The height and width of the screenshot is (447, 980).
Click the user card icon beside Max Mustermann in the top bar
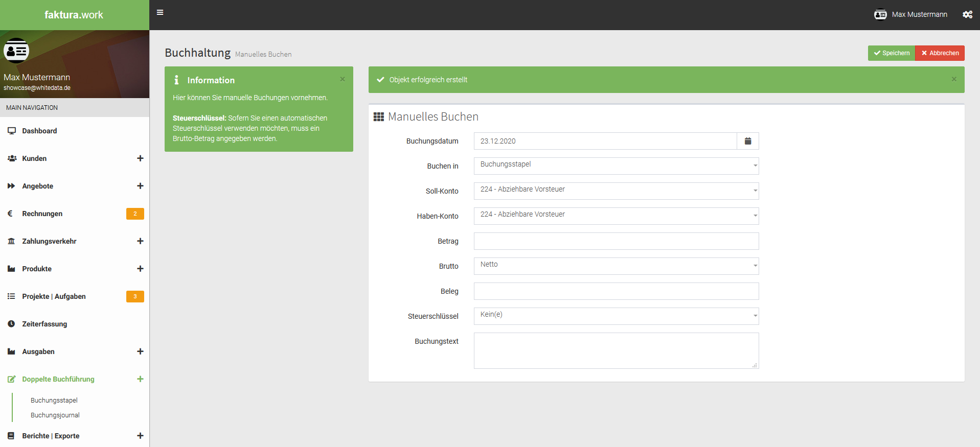click(880, 14)
